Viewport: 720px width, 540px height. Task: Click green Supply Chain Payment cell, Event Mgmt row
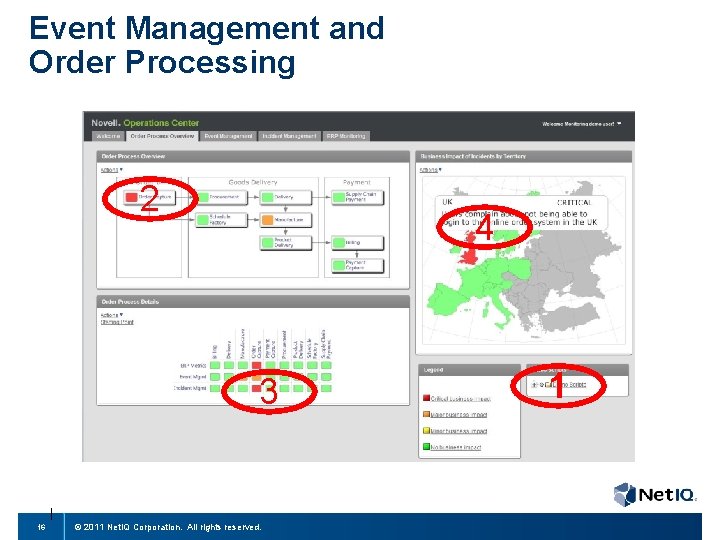point(326,377)
